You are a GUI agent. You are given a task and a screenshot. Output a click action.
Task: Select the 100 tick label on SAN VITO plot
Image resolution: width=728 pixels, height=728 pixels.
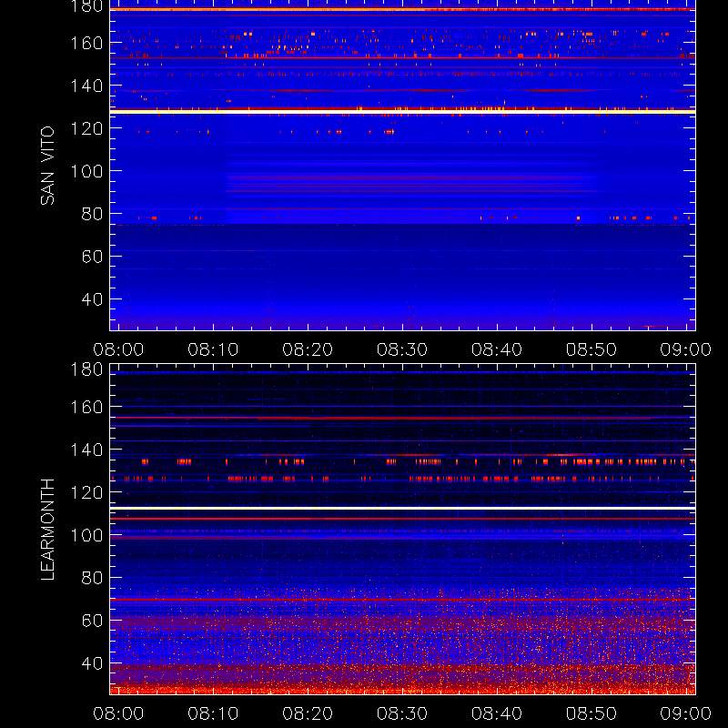(x=86, y=171)
